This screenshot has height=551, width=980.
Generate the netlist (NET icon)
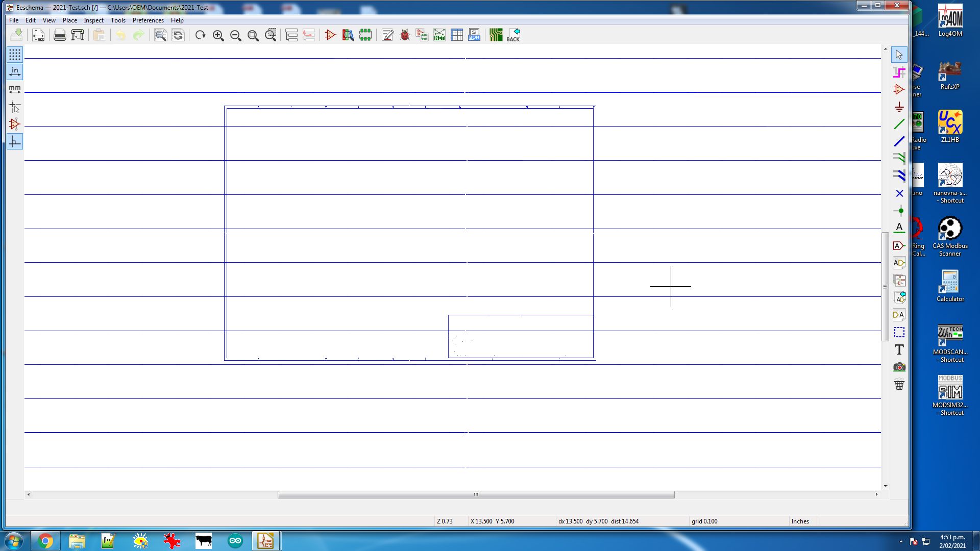point(439,35)
